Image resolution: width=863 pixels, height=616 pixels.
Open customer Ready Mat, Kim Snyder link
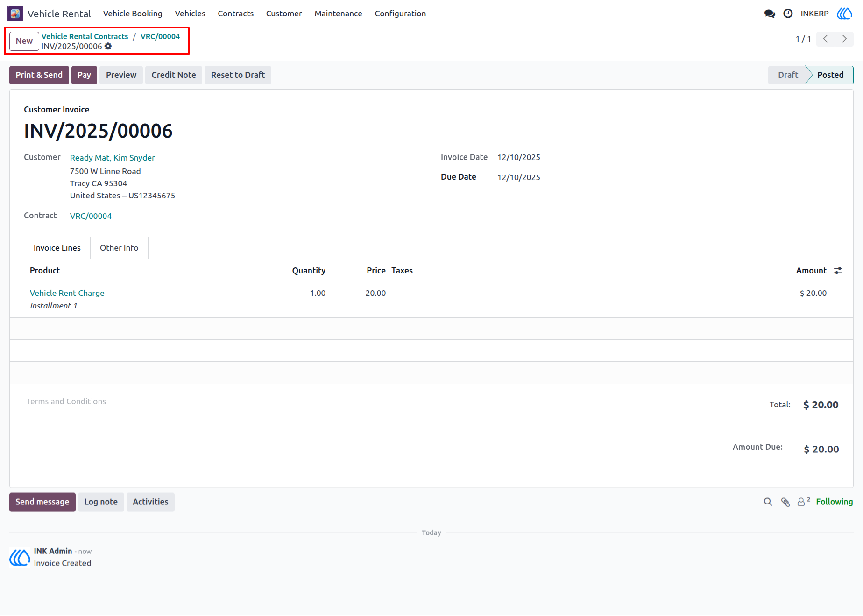[x=113, y=158]
